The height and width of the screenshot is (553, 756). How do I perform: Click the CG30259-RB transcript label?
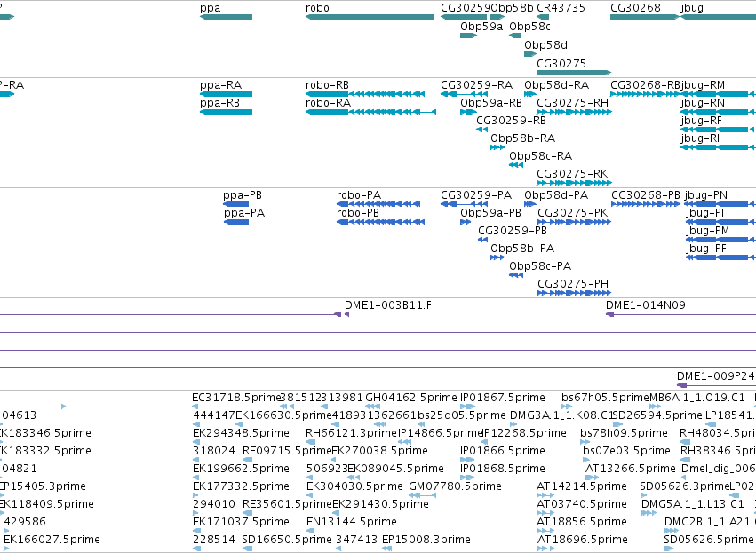[511, 121]
